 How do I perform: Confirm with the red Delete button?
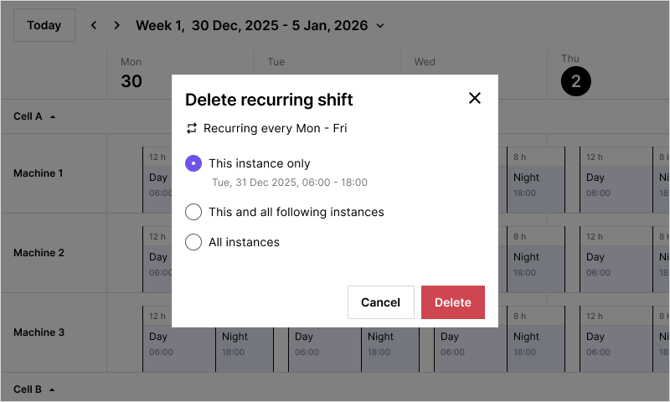[x=452, y=302]
